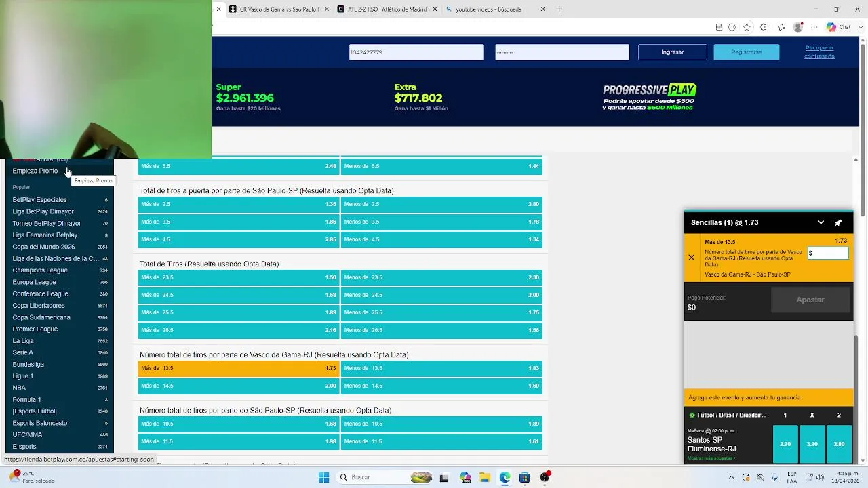Viewport: 868px width, 488px height.
Task: Close the youtube videos - Búsqueda tab
Action: 542,9
